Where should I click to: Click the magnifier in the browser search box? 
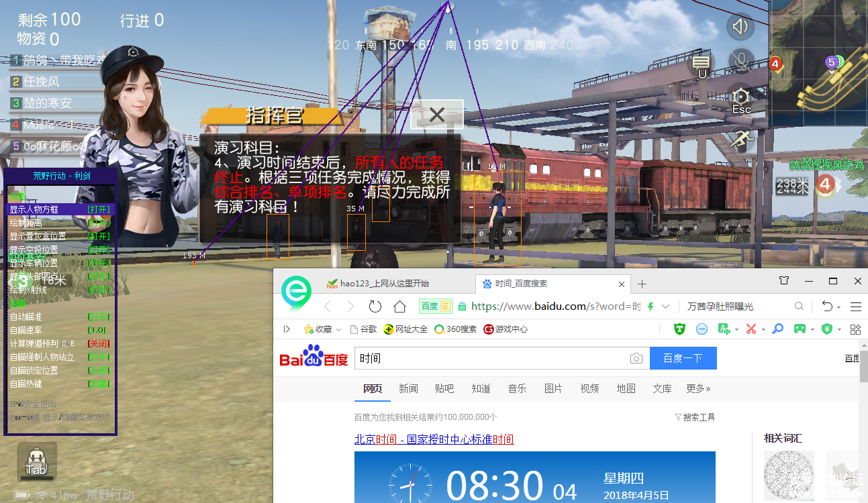tap(799, 306)
